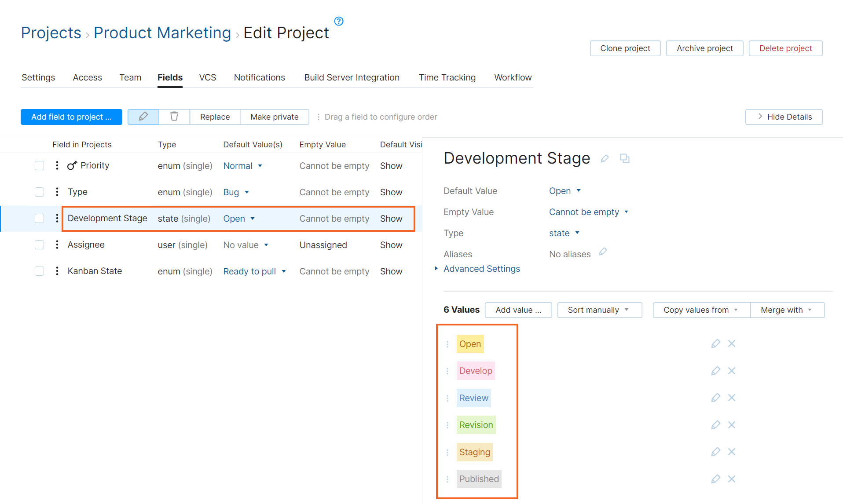
Task: Click the Add field to project button
Action: pyautogui.click(x=71, y=117)
